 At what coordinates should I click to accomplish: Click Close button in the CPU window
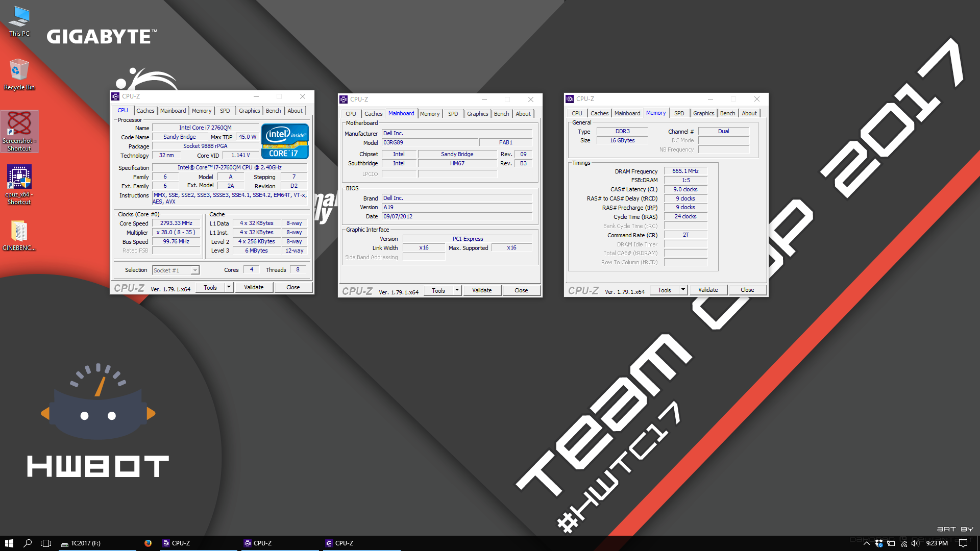point(293,287)
